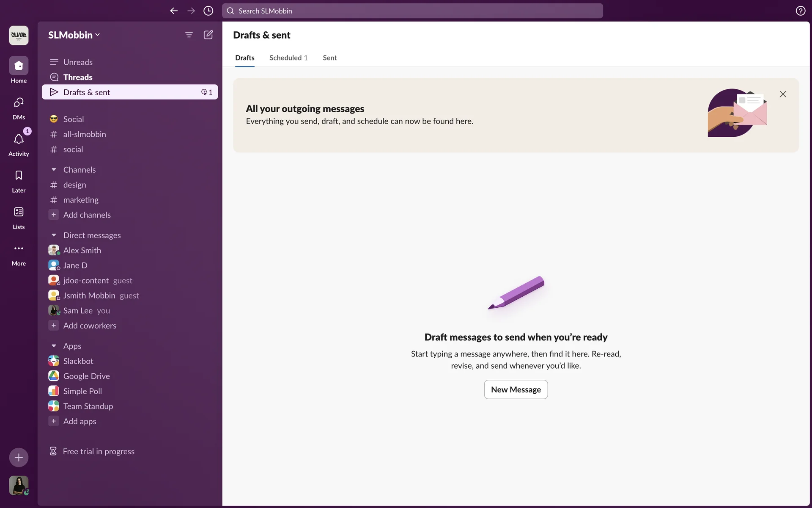Dismiss the outgoing messages banner

[x=783, y=94]
